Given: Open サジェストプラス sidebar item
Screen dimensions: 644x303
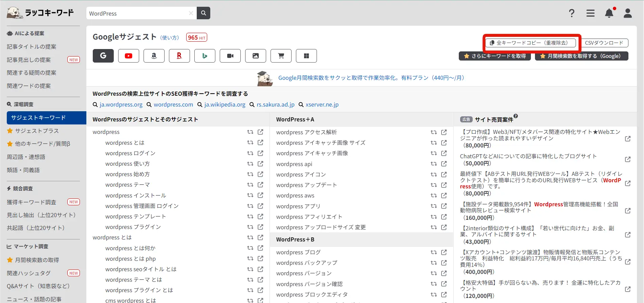Looking at the screenshot, I should point(37,131).
